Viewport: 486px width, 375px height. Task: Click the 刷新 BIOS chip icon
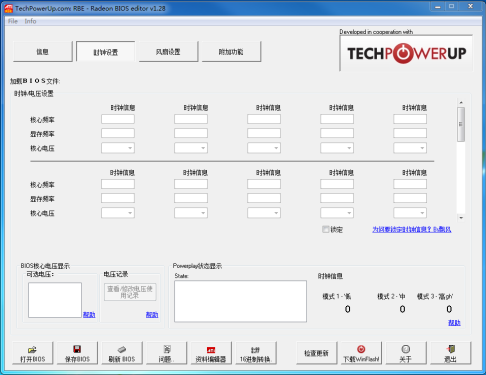[x=122, y=349]
